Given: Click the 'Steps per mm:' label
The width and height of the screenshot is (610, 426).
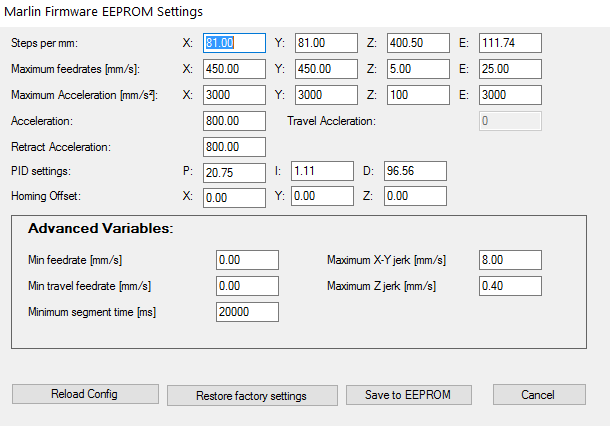Looking at the screenshot, I should coord(44,43).
